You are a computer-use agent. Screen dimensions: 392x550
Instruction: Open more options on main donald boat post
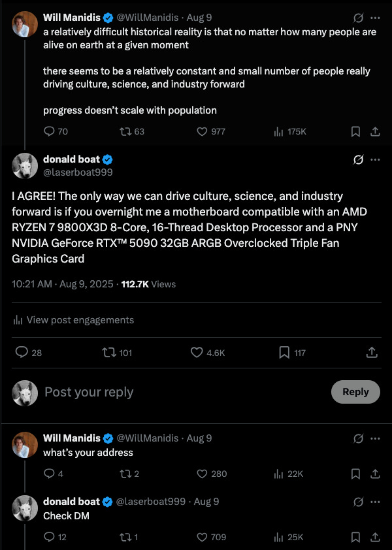[x=375, y=160]
